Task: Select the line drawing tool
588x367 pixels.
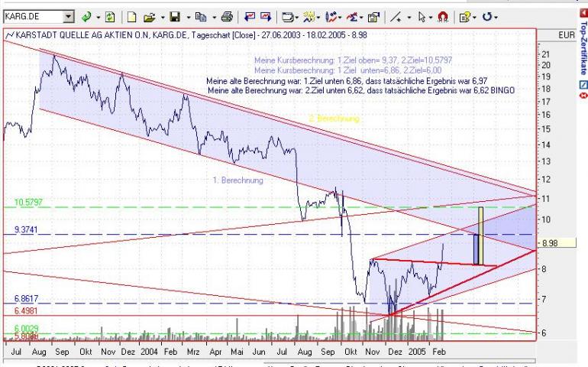Action: [x=396, y=17]
